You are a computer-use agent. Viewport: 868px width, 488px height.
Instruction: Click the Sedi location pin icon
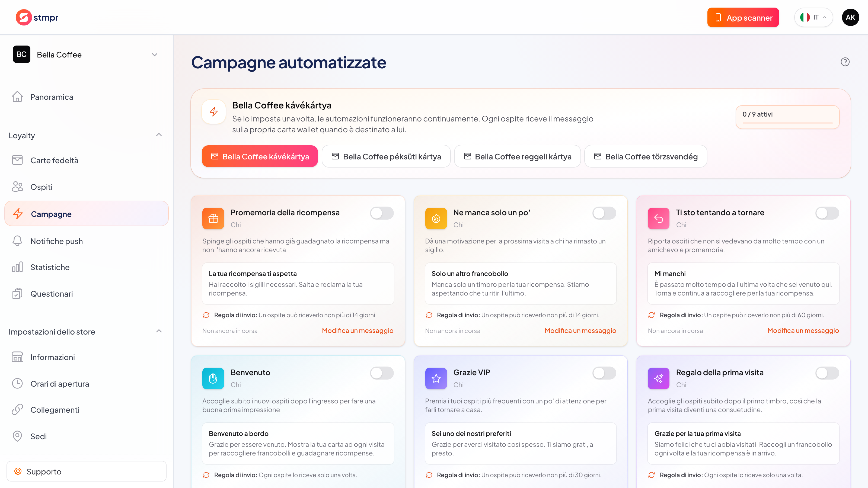(x=17, y=436)
